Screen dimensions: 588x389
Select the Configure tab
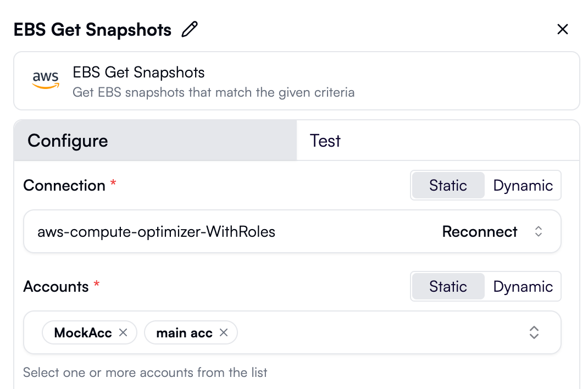(67, 141)
